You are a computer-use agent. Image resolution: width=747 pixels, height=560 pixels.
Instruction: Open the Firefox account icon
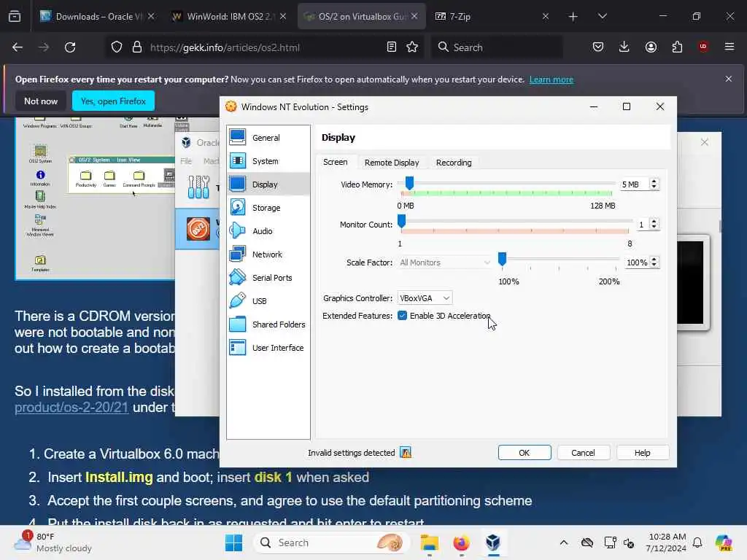point(651,47)
